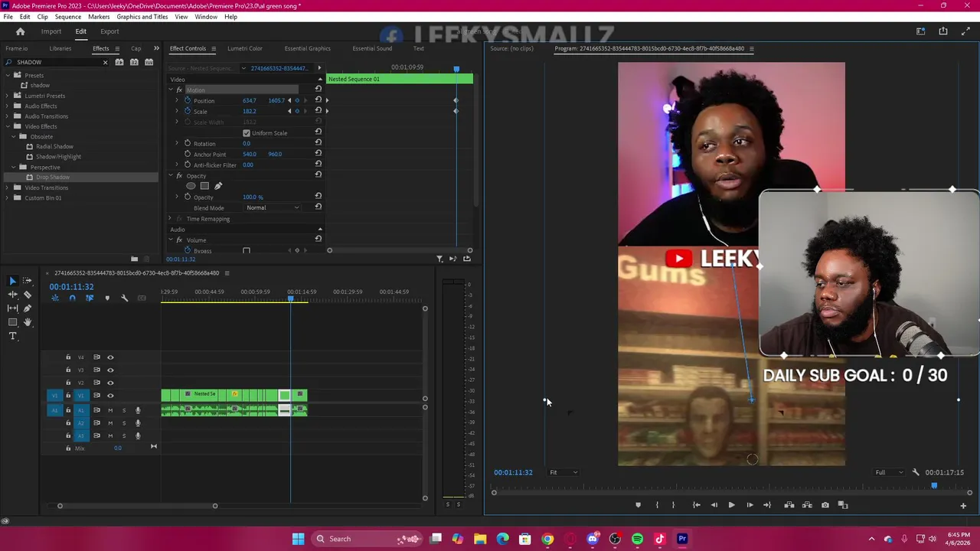The width and height of the screenshot is (980, 551).
Task: Click Comparison View button
Action: point(843,505)
